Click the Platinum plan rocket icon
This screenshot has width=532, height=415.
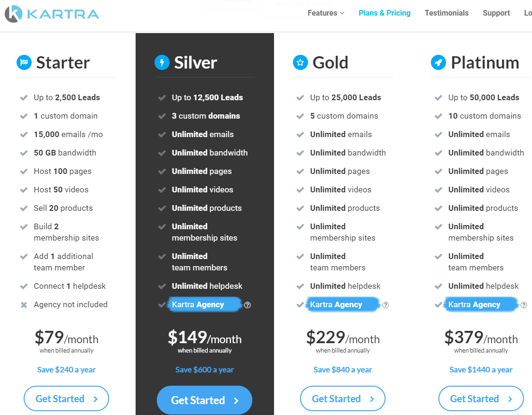438,62
